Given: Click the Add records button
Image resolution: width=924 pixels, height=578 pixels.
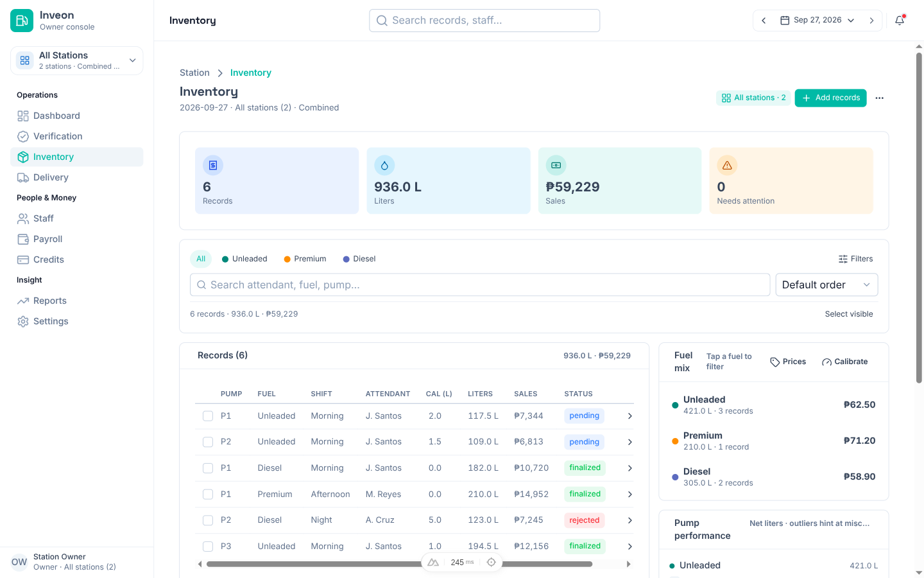Looking at the screenshot, I should [830, 98].
